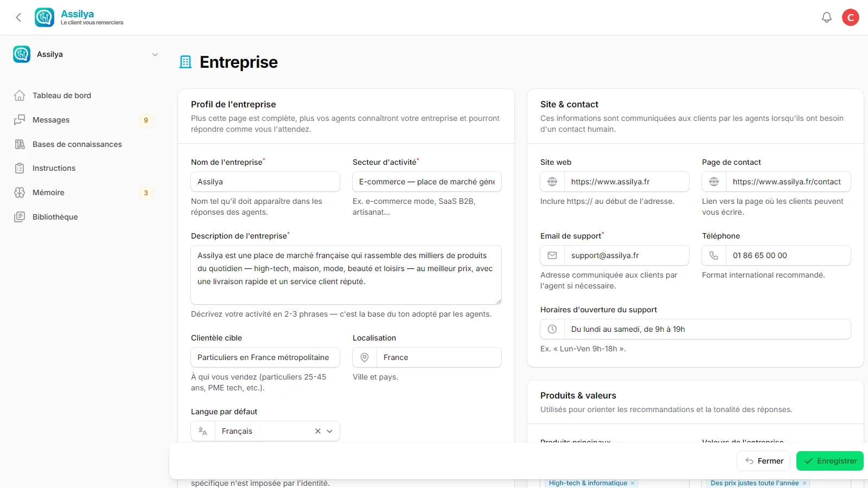Edit the Email de support field
Viewport: 868px width, 488px height.
coord(627,255)
